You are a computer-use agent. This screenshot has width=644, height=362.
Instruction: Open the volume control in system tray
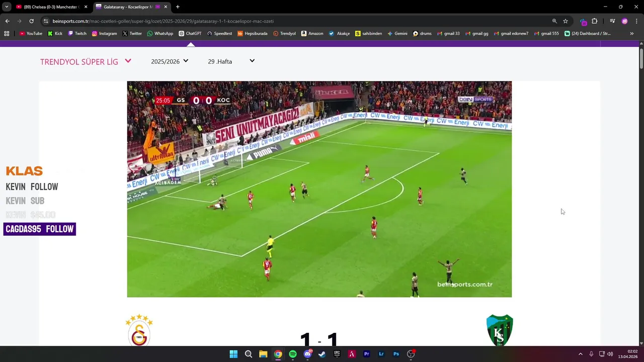(610, 354)
